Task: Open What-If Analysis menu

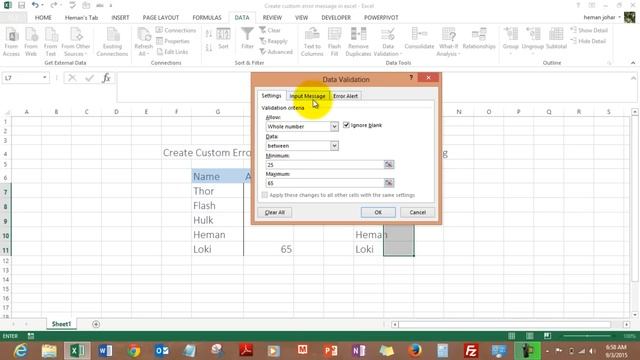Action: [449, 42]
